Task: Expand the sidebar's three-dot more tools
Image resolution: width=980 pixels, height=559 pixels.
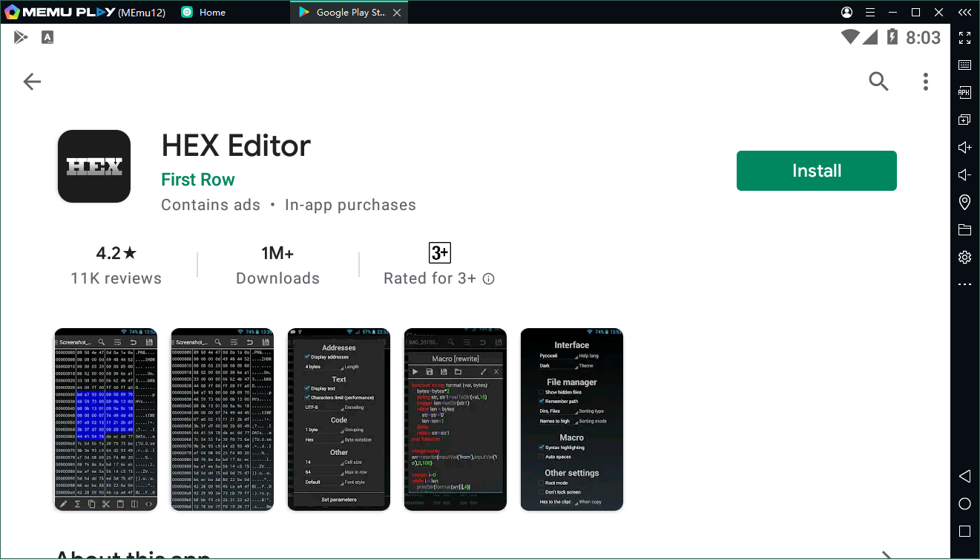Action: click(964, 284)
